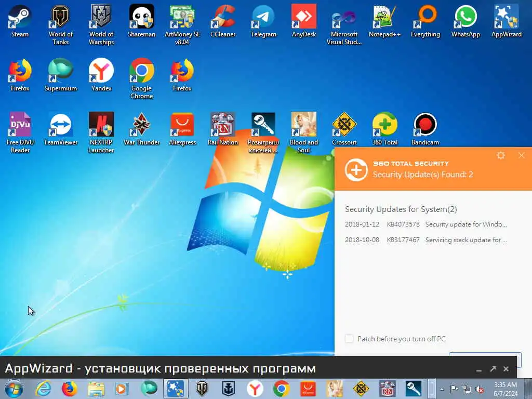Open CCleaner from the desktop
This screenshot has height=399, width=532.
pos(223,21)
